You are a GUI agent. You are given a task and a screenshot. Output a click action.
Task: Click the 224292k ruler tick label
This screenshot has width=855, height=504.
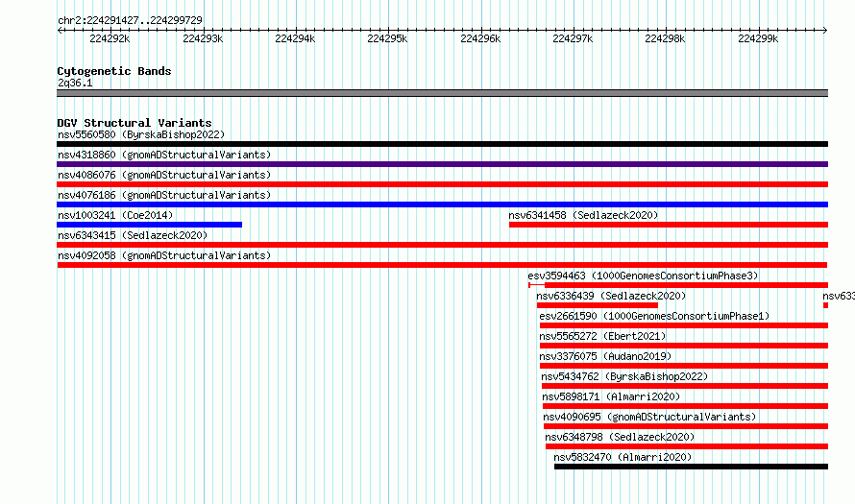pyautogui.click(x=110, y=38)
